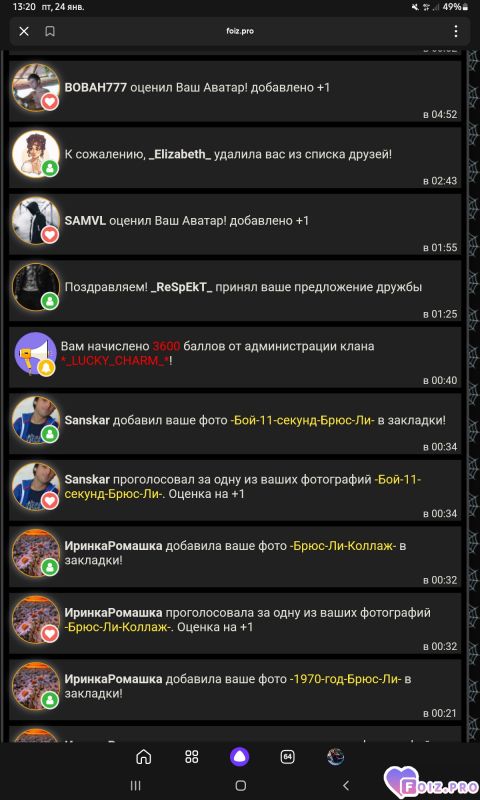480x800 pixels.
Task: Tap the Android recent apps button
Action: click(x=135, y=785)
